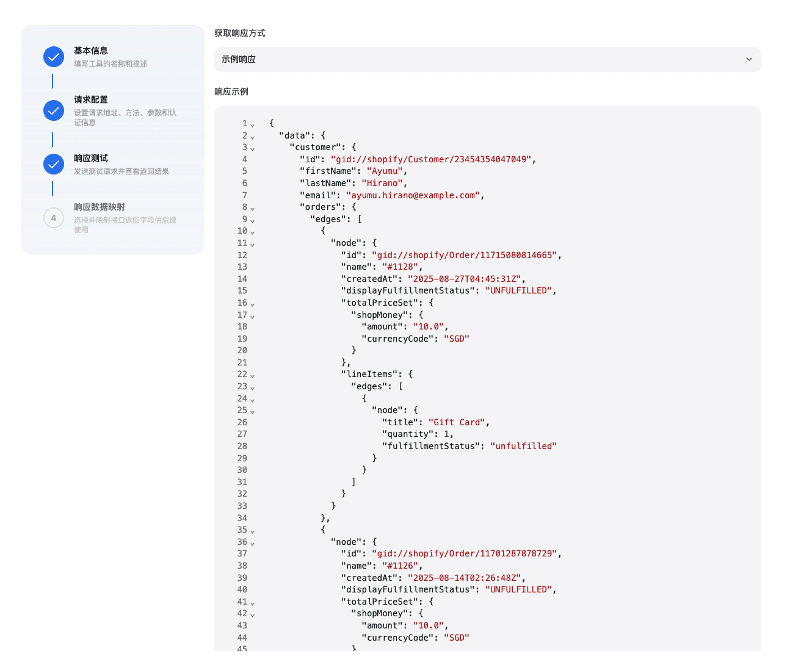Viewport: 812px width, 662px height.
Task: Click the 基本信息 step checkmark icon
Action: point(54,57)
